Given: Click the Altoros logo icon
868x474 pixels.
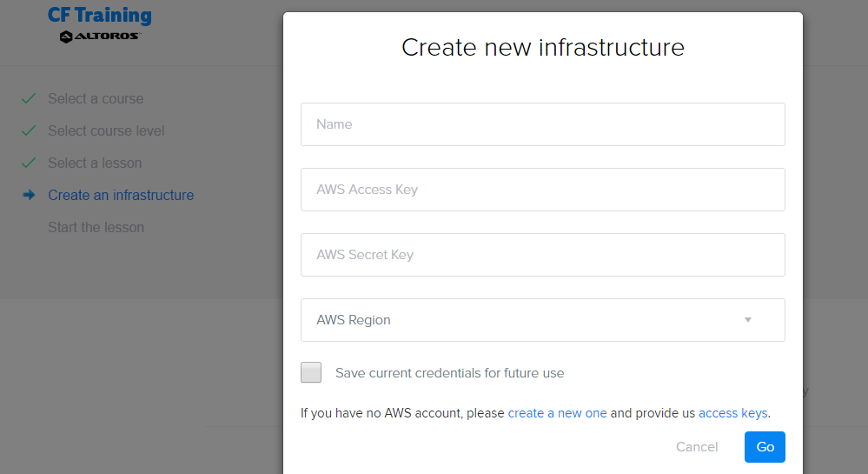Looking at the screenshot, I should (66, 37).
